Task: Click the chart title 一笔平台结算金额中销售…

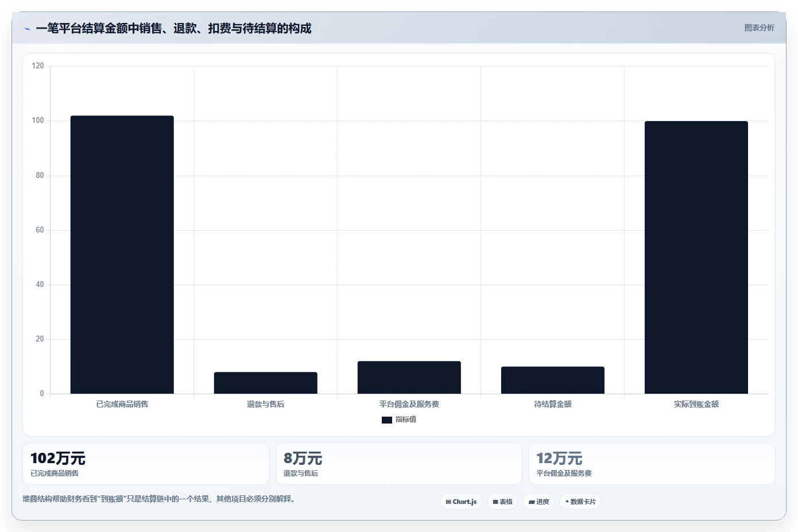Action: [173, 29]
